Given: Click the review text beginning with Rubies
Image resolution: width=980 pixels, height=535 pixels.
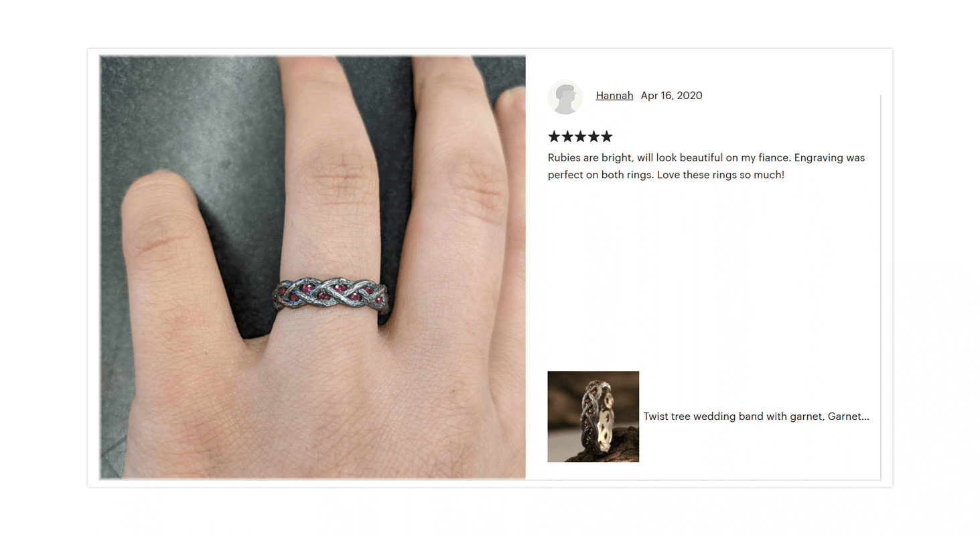Looking at the screenshot, I should [707, 166].
